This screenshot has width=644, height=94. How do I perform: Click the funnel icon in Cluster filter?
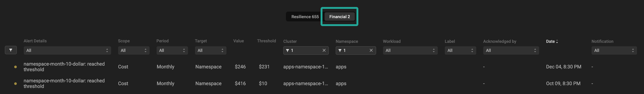tap(288, 50)
